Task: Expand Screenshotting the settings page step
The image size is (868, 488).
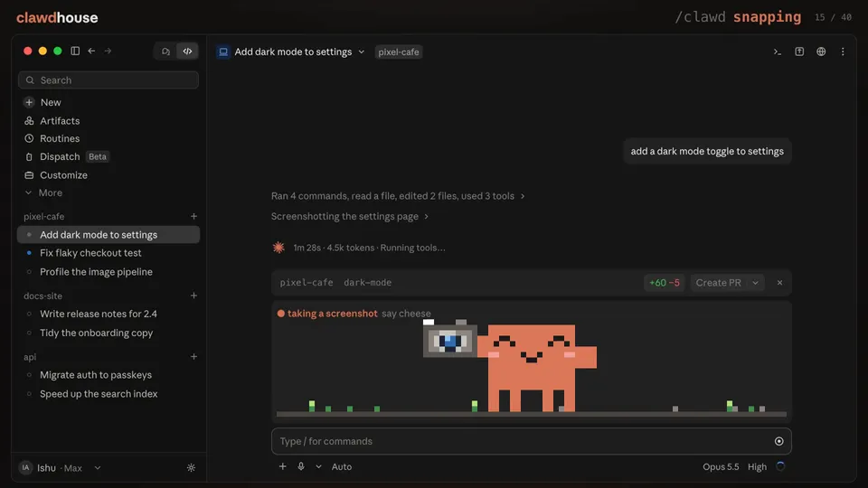Action: 349,216
